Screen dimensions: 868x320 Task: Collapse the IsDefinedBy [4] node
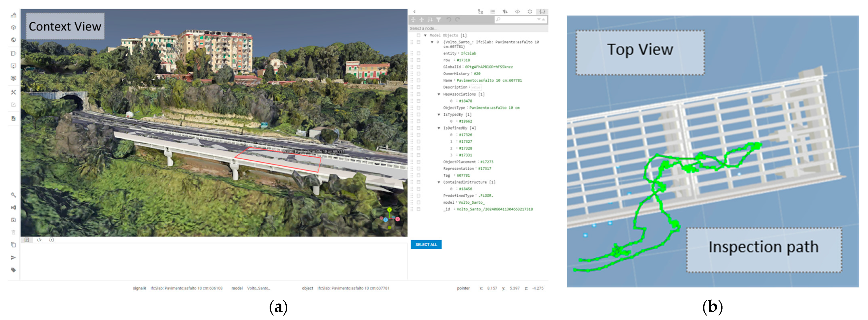[x=439, y=128]
